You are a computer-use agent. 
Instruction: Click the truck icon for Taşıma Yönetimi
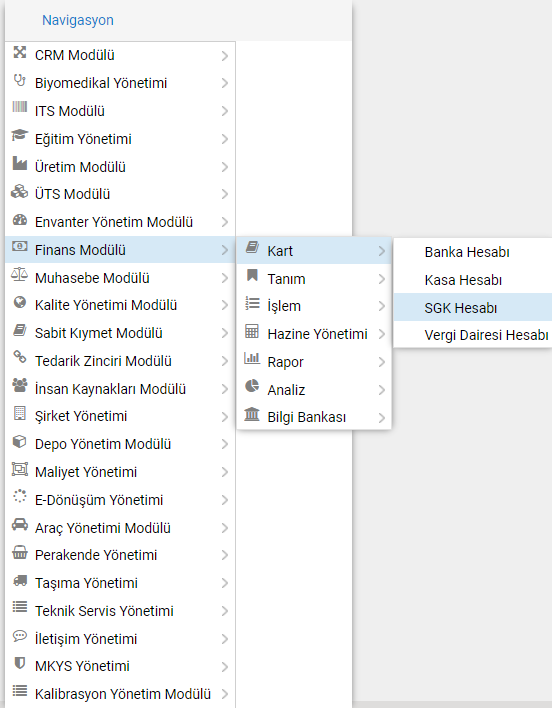click(x=19, y=580)
